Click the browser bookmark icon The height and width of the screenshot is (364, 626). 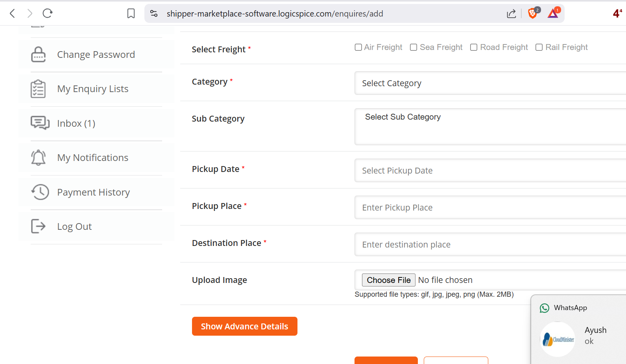131,14
